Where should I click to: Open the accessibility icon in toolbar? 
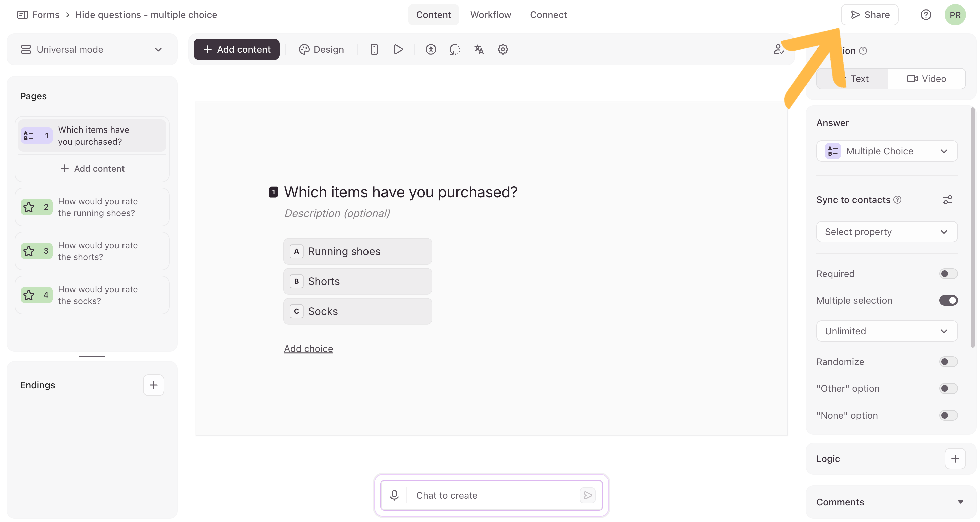coord(431,49)
